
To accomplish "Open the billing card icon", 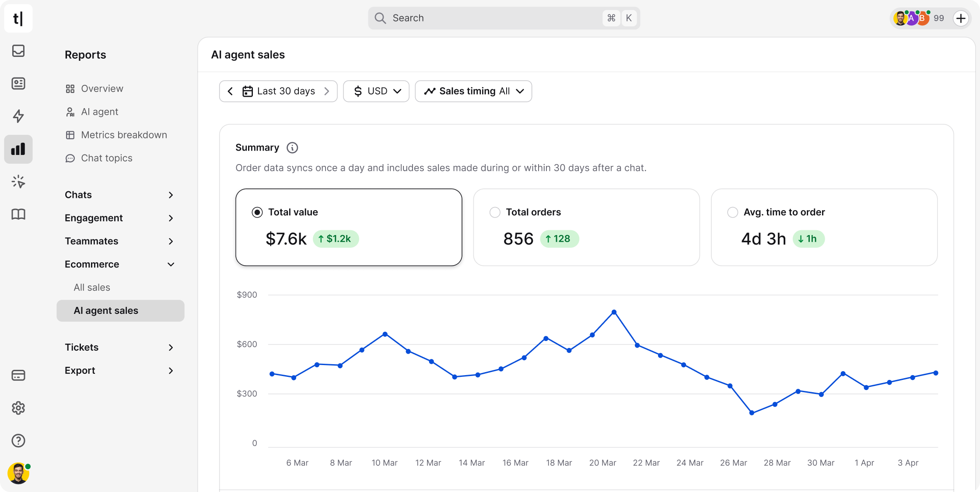I will tap(18, 375).
